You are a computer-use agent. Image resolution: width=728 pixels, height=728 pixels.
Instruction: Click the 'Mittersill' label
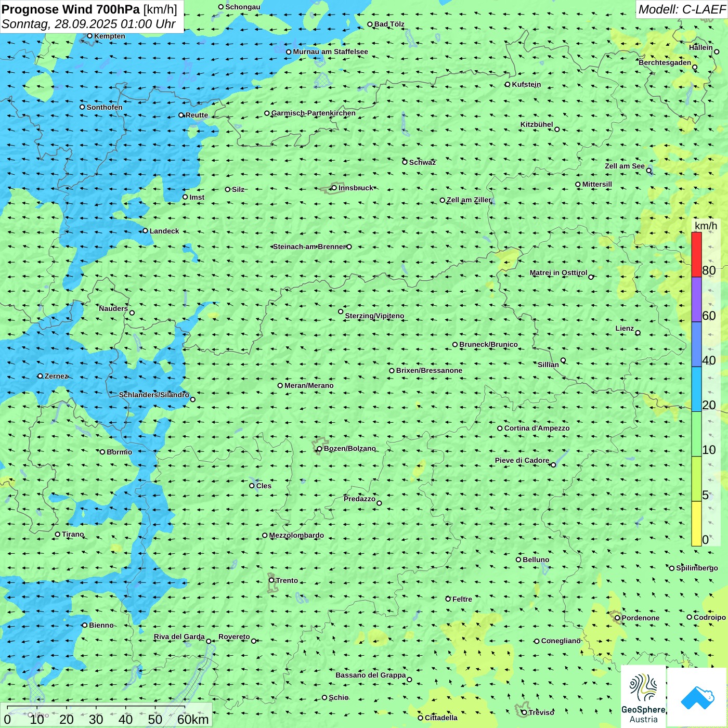coord(597,184)
